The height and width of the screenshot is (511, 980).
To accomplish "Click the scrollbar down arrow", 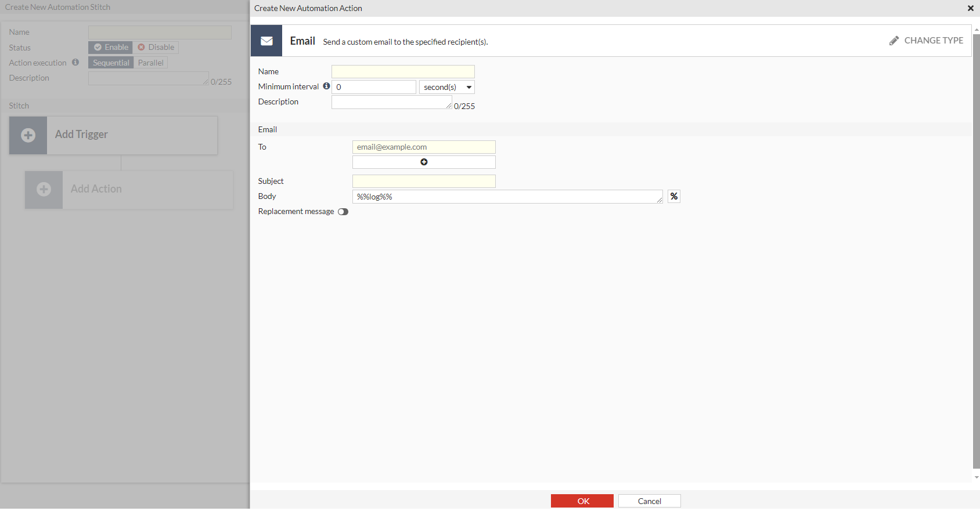I will [977, 477].
